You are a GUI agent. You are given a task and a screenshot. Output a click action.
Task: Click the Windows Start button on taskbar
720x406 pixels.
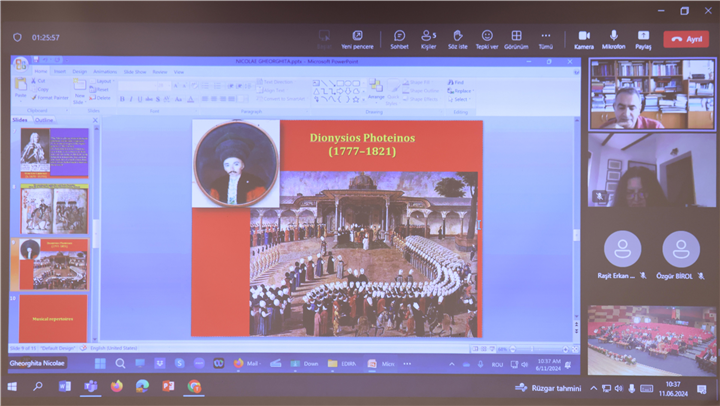click(x=12, y=387)
